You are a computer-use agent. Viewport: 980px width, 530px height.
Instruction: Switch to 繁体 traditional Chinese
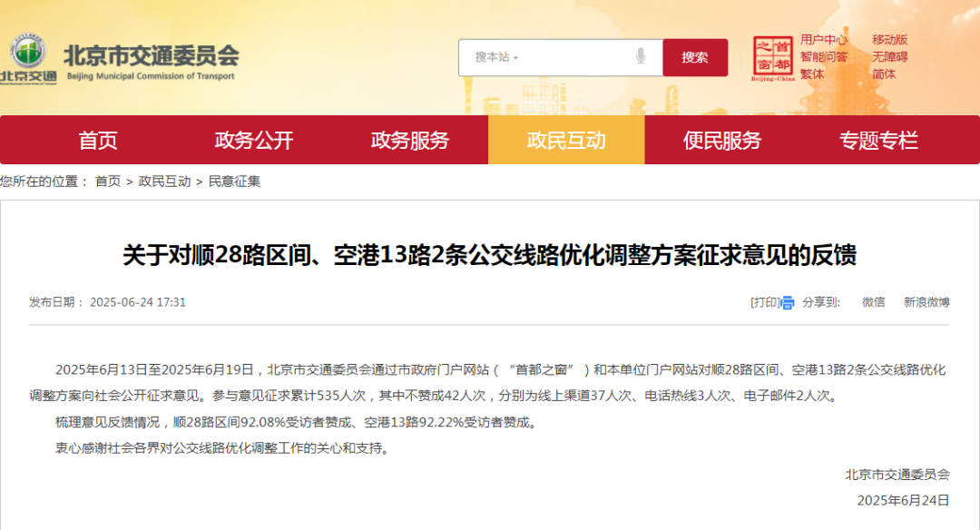pos(812,74)
